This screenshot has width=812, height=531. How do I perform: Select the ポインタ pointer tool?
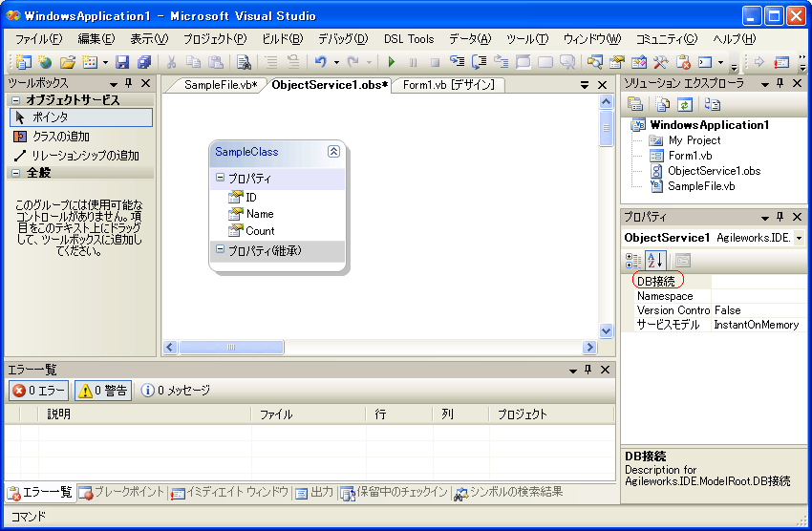click(81, 117)
